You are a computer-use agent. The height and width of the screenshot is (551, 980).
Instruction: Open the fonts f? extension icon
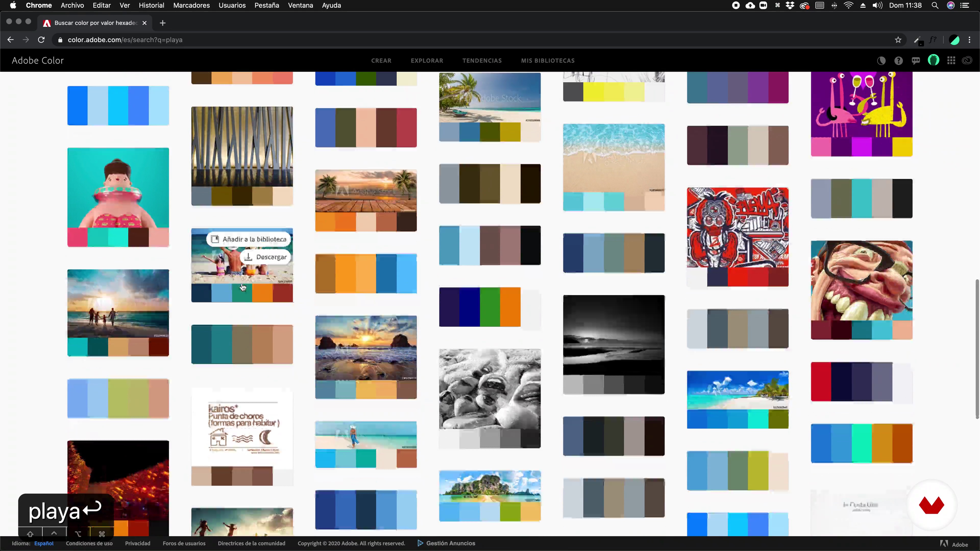click(933, 40)
